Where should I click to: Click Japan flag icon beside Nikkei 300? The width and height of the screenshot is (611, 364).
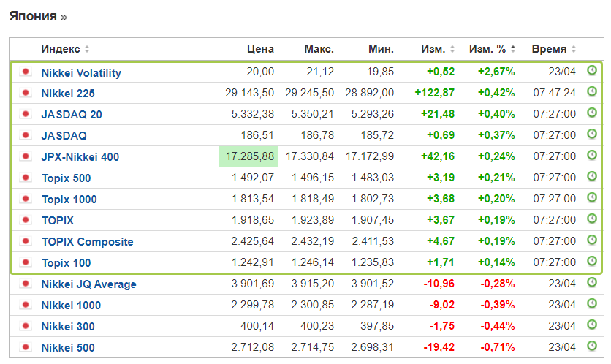click(26, 325)
